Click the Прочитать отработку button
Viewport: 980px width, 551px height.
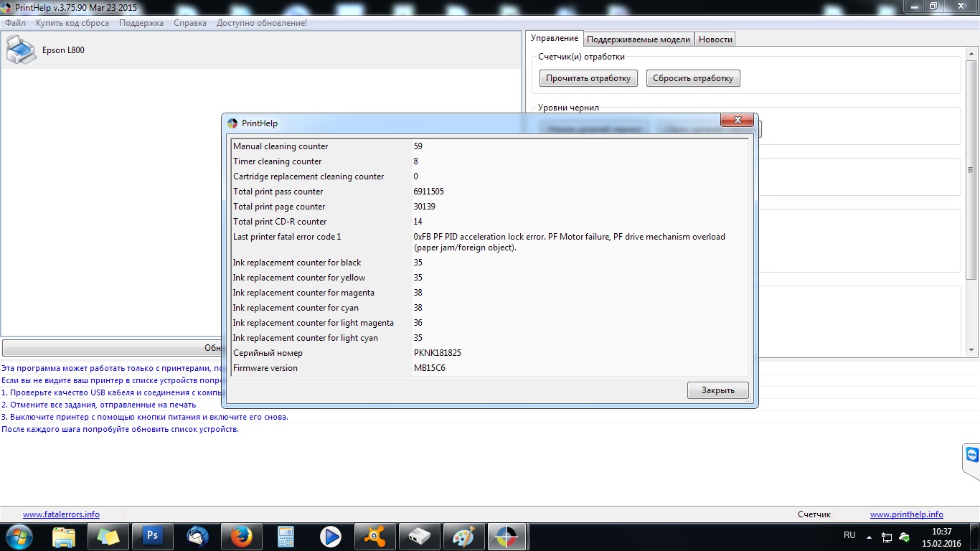click(588, 78)
